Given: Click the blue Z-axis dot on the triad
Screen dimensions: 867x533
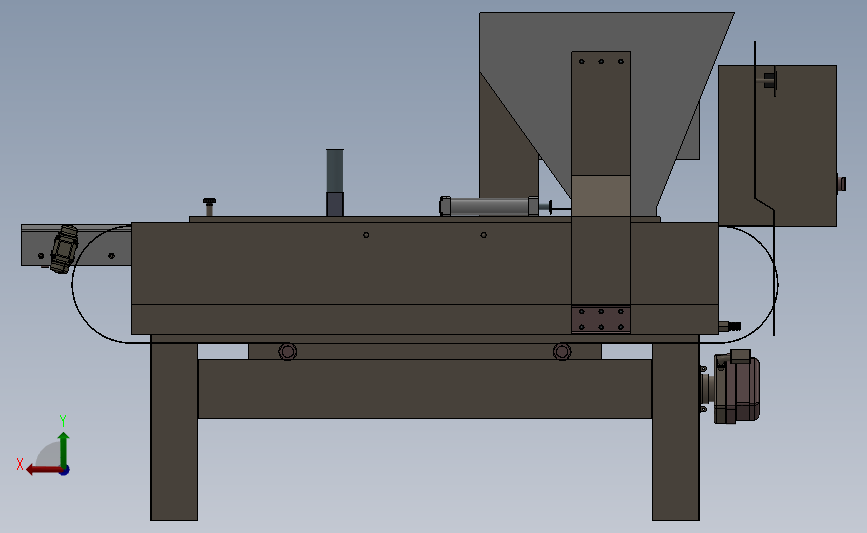Looking at the screenshot, I should [65, 471].
